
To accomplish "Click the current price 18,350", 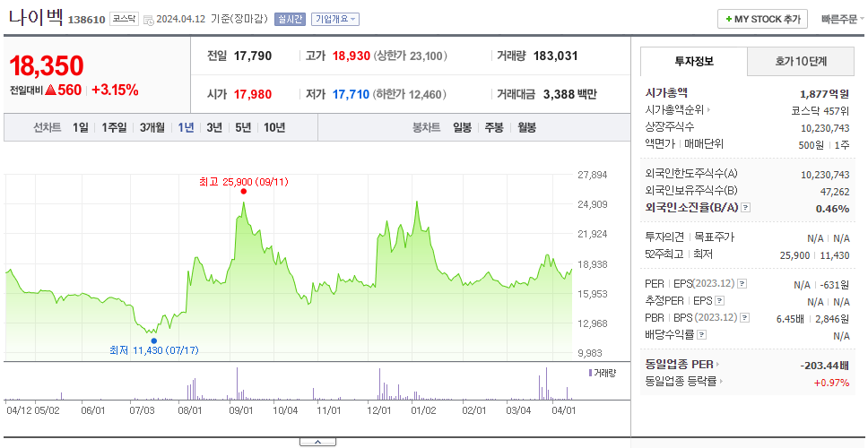I will 47,65.
